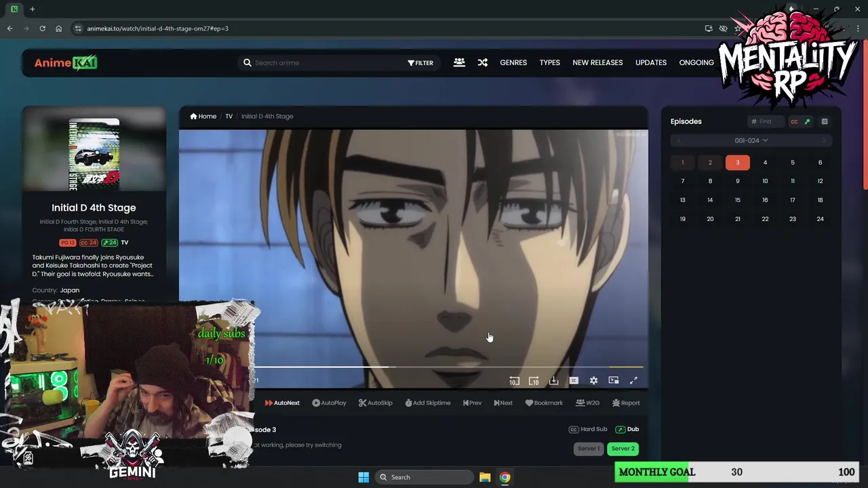Viewport: 868px width, 488px height.
Task: Go to UPDATES page
Action: coord(651,62)
